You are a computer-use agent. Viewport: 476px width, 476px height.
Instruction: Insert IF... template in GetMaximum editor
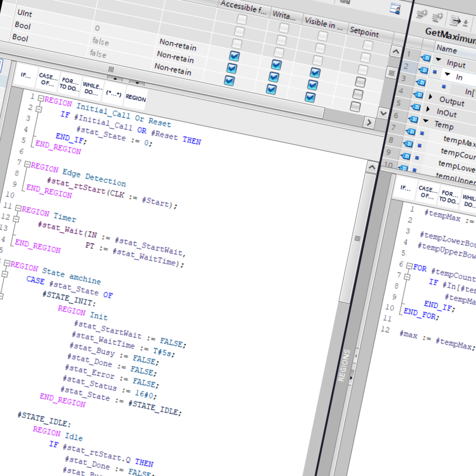405,188
